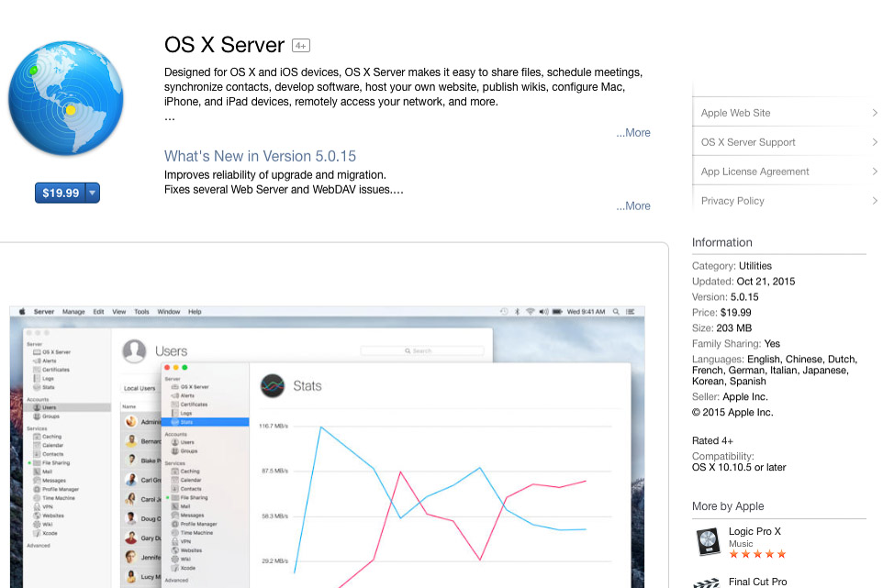
Task: Click the Logic Pro X star rating
Action: pos(757,554)
